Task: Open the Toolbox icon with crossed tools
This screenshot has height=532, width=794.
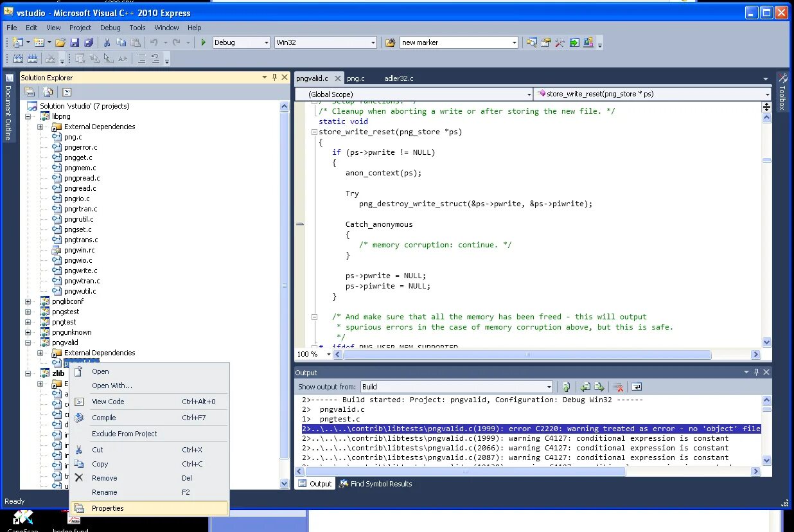Action: pyautogui.click(x=560, y=42)
